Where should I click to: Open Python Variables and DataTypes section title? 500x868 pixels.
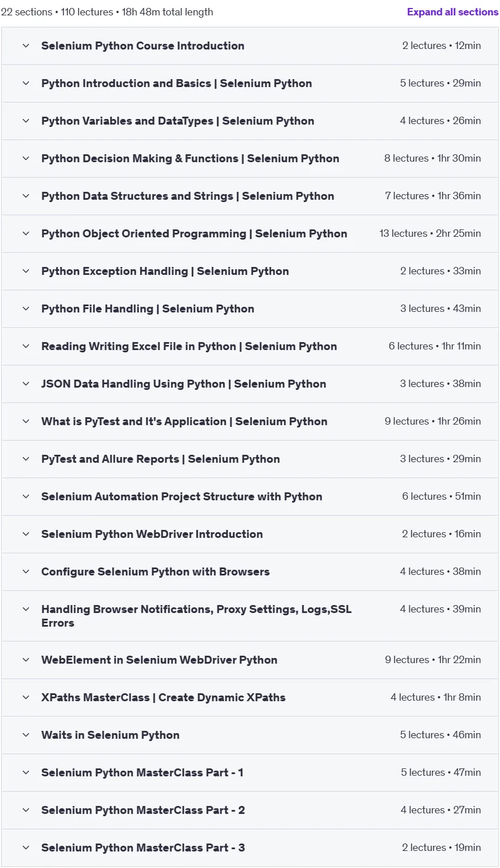click(x=177, y=121)
